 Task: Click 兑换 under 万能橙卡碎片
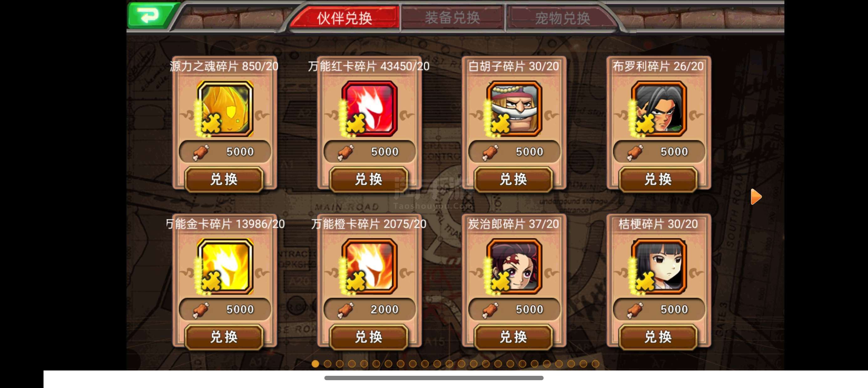[x=369, y=337]
